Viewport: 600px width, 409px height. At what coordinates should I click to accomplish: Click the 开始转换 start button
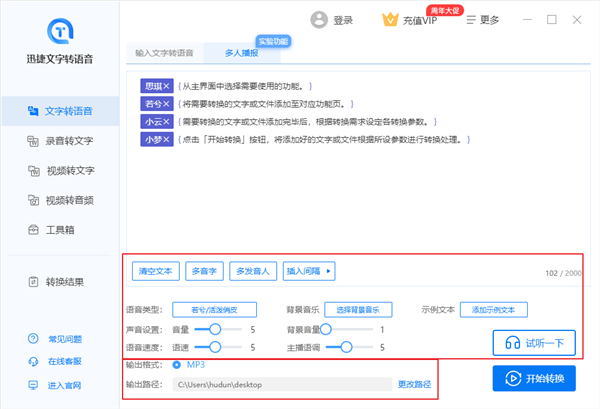(534, 378)
